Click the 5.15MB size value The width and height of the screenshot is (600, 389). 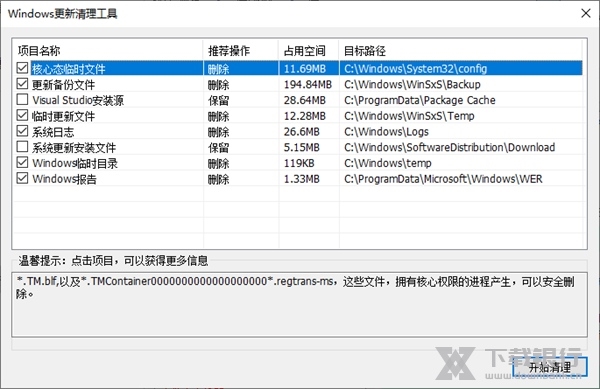[302, 148]
